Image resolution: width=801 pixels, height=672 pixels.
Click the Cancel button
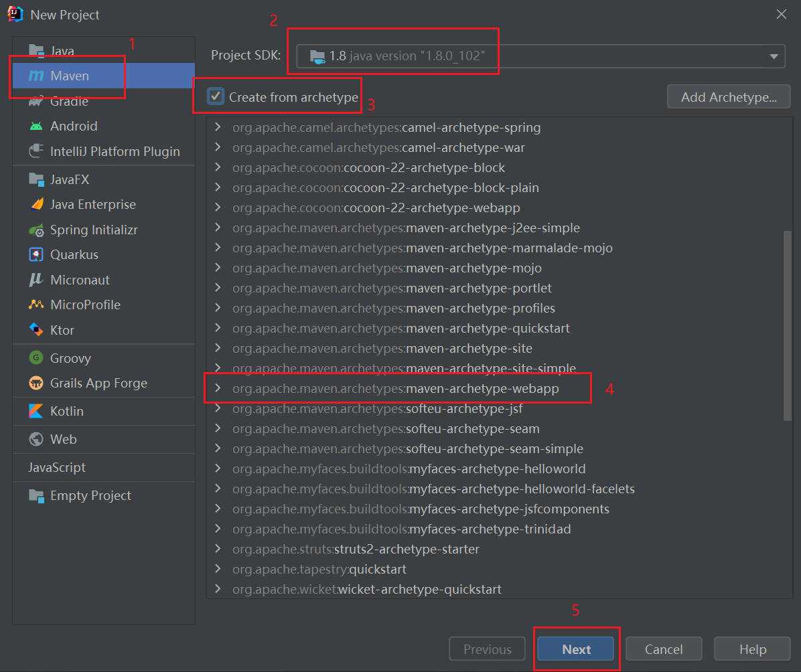[x=664, y=649]
